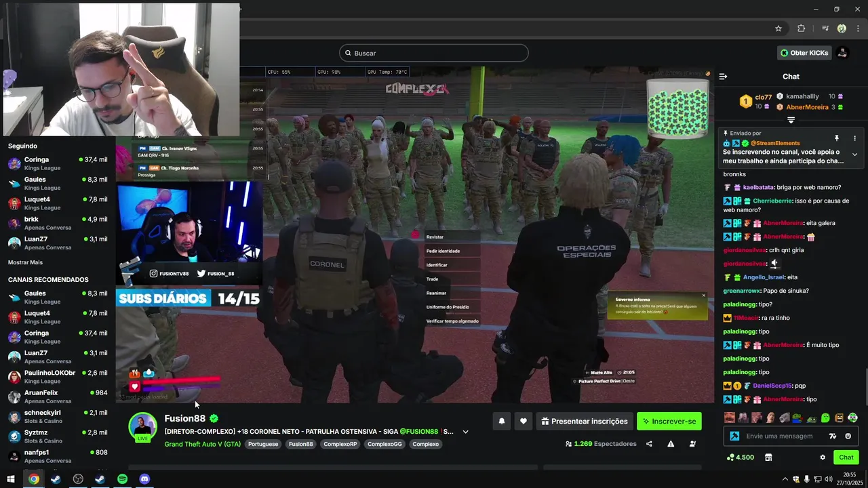
Task: Open Chrome from the taskbar
Action: [33, 479]
